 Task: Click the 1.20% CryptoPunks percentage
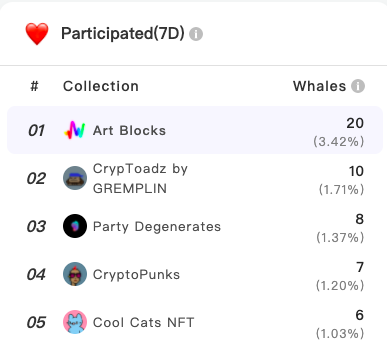point(340,286)
